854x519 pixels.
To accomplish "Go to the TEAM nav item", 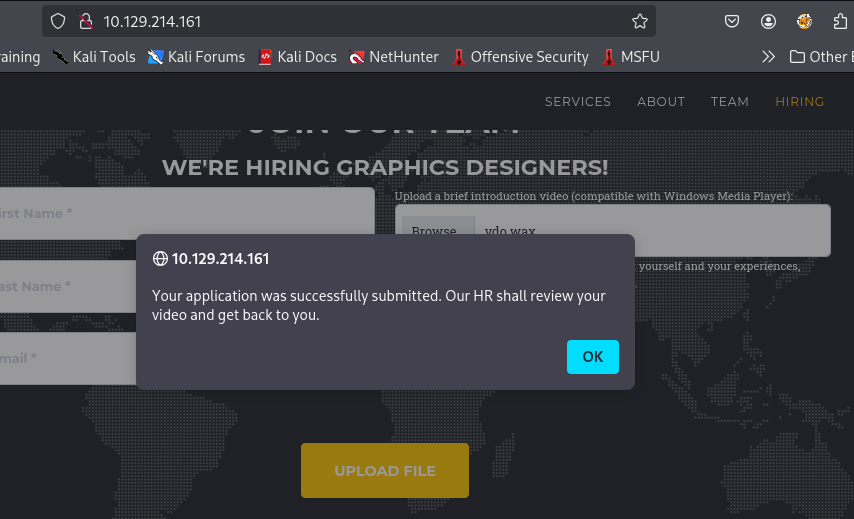I will [x=729, y=102].
